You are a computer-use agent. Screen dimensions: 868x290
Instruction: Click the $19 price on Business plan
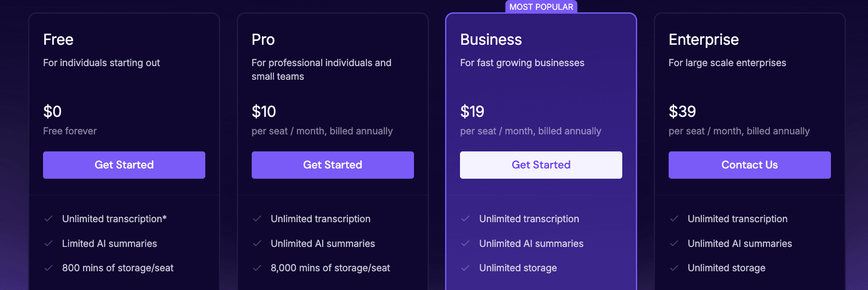[x=472, y=111]
